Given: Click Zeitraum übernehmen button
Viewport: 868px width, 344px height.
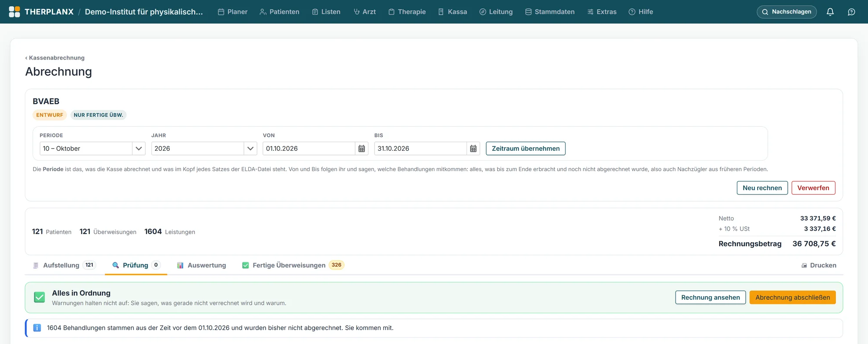Looking at the screenshot, I should click(x=526, y=149).
